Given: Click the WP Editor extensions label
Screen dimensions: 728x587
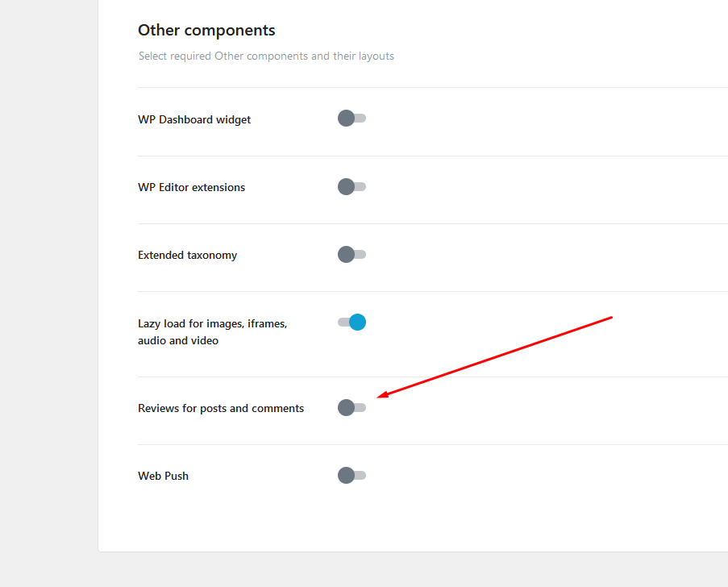Looking at the screenshot, I should (x=191, y=188).
